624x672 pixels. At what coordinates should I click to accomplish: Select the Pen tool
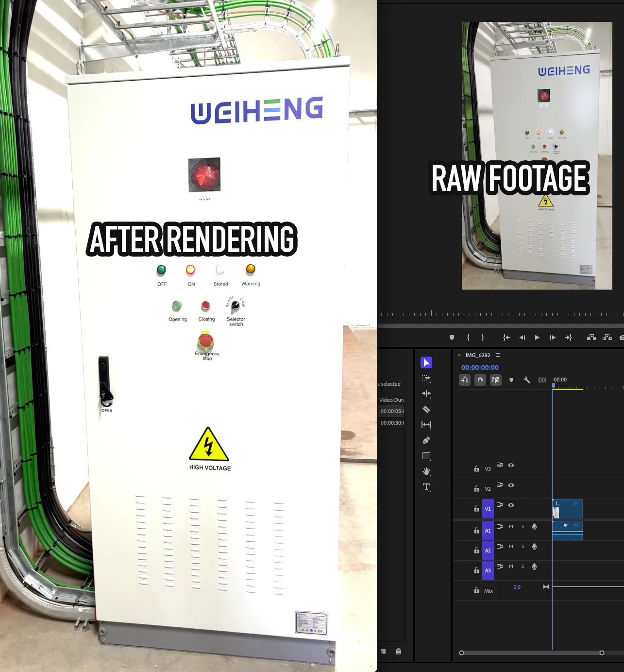pos(426,441)
